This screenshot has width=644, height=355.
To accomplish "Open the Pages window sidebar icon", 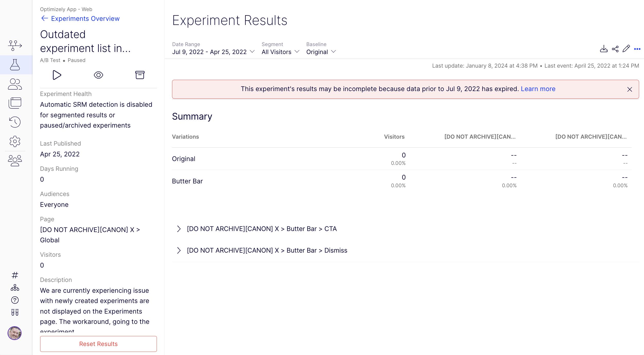I will (15, 103).
